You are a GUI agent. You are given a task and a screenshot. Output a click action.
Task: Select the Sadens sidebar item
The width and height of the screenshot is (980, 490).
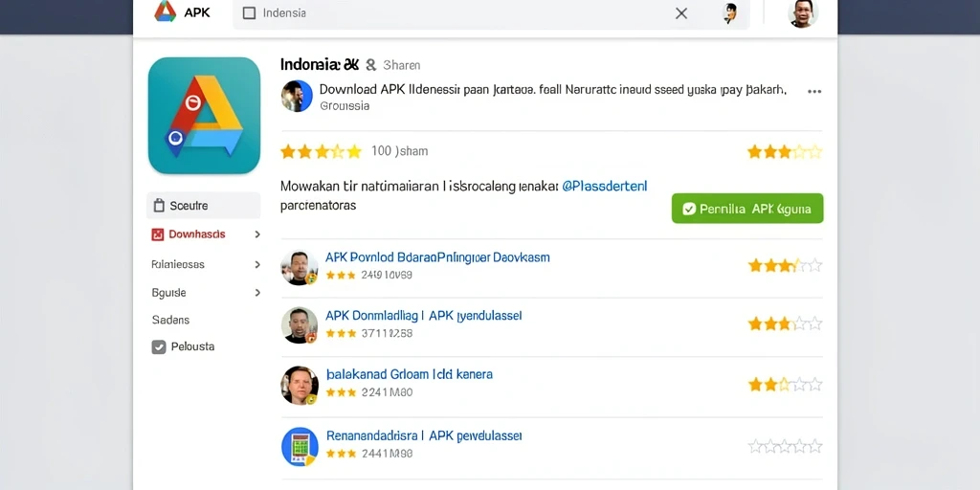(x=170, y=320)
